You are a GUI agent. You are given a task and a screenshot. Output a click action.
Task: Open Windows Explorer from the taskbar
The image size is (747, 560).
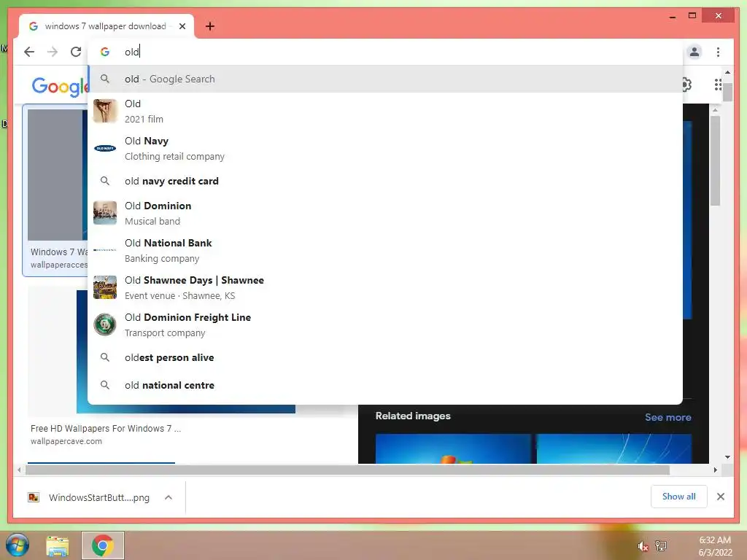coord(57,545)
